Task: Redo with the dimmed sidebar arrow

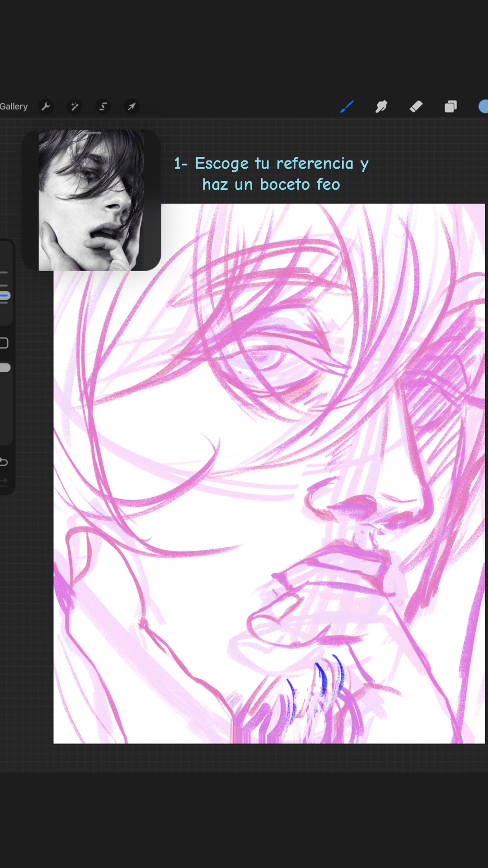Action: pyautogui.click(x=4, y=482)
